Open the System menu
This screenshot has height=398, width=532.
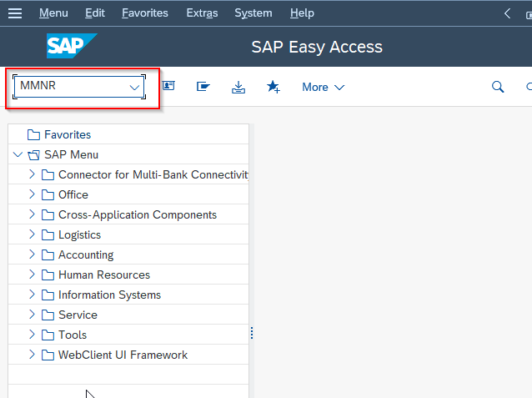(253, 13)
